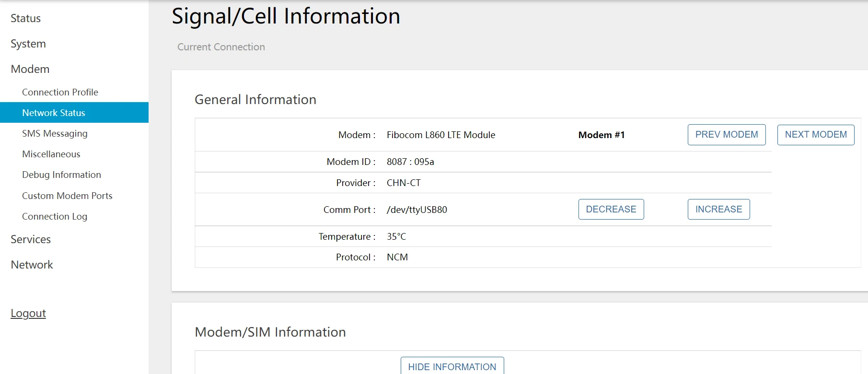Image resolution: width=868 pixels, height=374 pixels.
Task: Open the Miscellaneous modem page
Action: pos(51,154)
